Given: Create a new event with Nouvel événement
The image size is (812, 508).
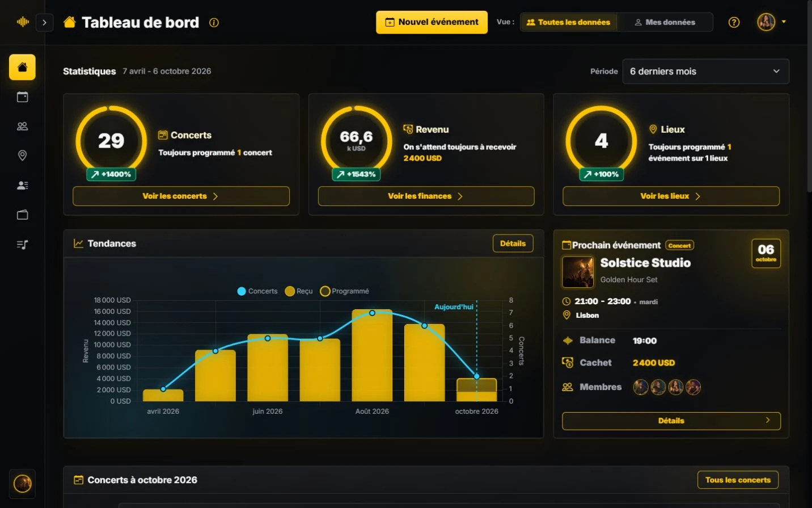Looking at the screenshot, I should [x=432, y=22].
